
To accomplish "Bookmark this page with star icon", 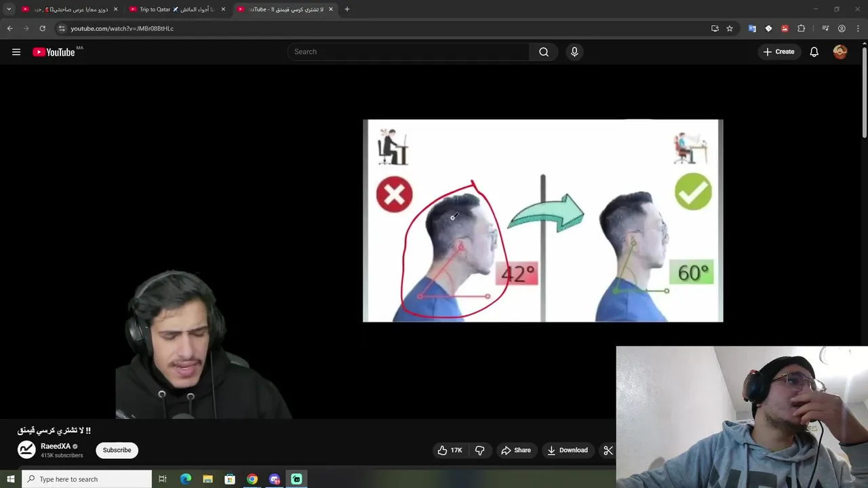I will (730, 28).
